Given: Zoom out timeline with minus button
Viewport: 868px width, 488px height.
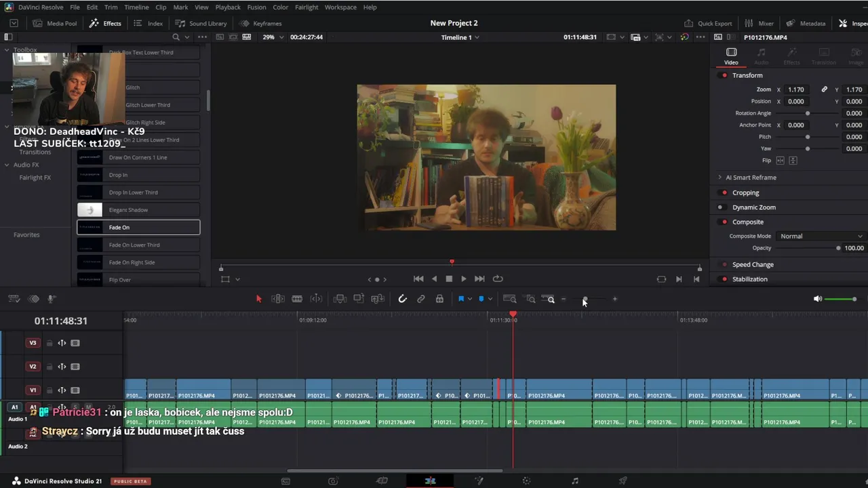Looking at the screenshot, I should [x=564, y=299].
